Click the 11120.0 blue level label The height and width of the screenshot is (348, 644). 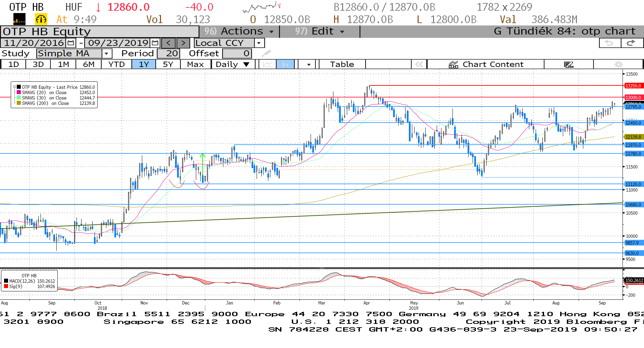(633, 184)
